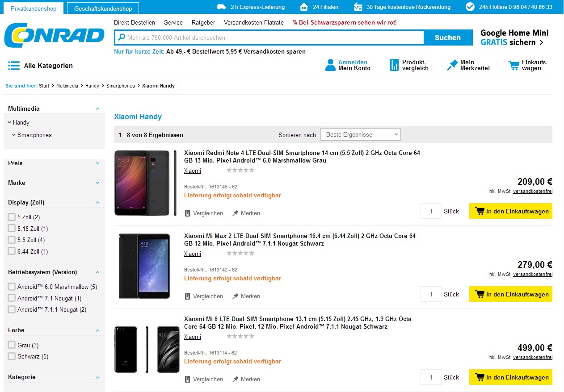
Task: Click pin icon for Xiaomi Mi Max 2
Action: pos(235,296)
